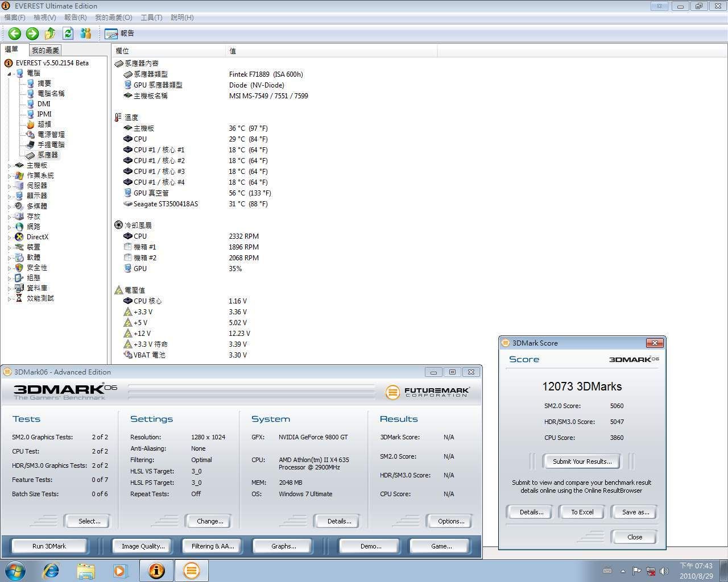Image resolution: width=728 pixels, height=582 pixels.
Task: Open Windows Explorer folder on taskbar
Action: click(x=86, y=571)
